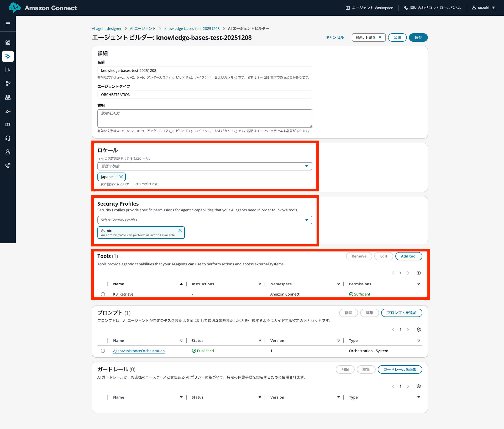Open the dashboard grid icon in sidebar
This screenshot has width=504, height=429.
[x=8, y=42]
